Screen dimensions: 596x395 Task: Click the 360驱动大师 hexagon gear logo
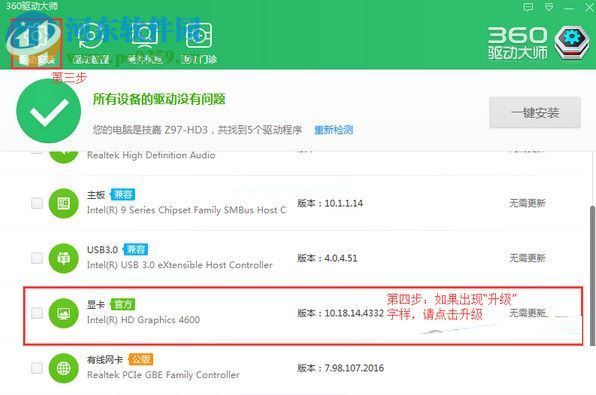click(x=572, y=42)
